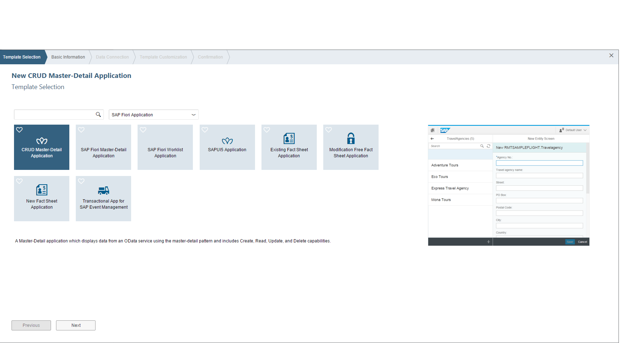Toggle the favorite heart on CRUD Master-Detail Application
Viewport: 644px width, 343px height.
[19, 130]
